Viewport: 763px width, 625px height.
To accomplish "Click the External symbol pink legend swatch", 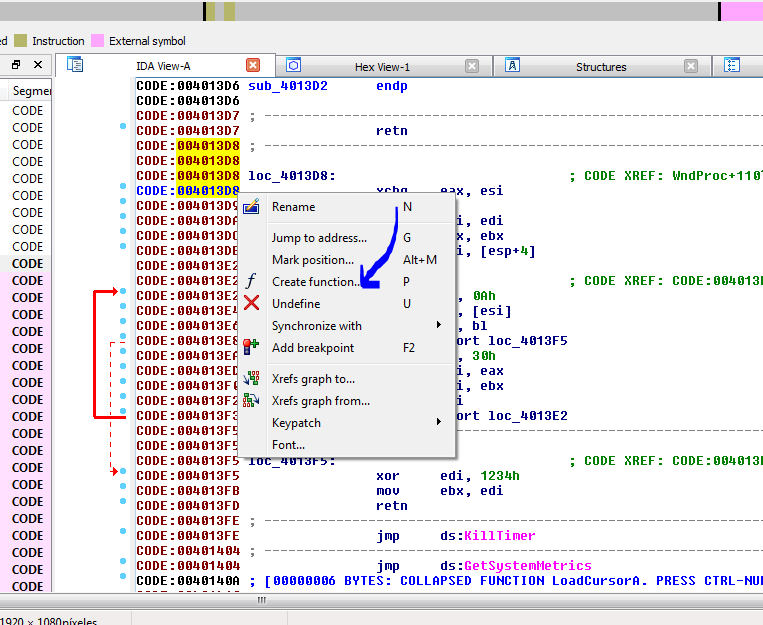I will point(97,41).
